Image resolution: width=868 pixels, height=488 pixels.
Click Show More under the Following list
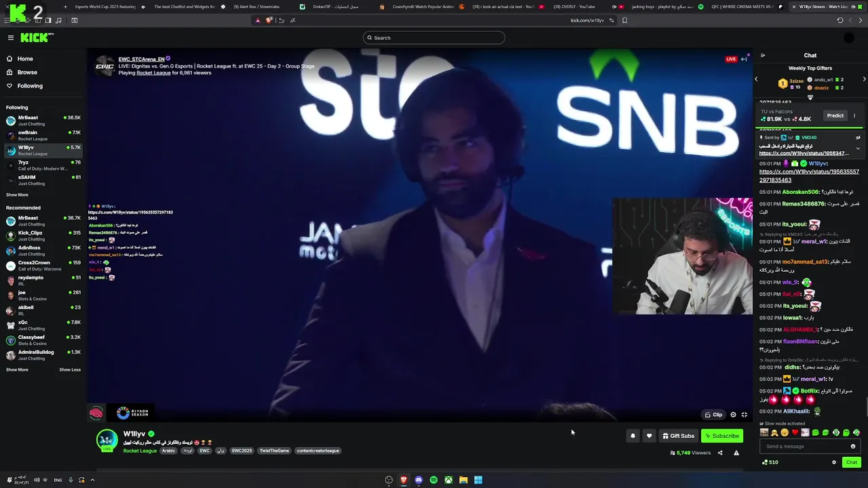[x=17, y=195]
